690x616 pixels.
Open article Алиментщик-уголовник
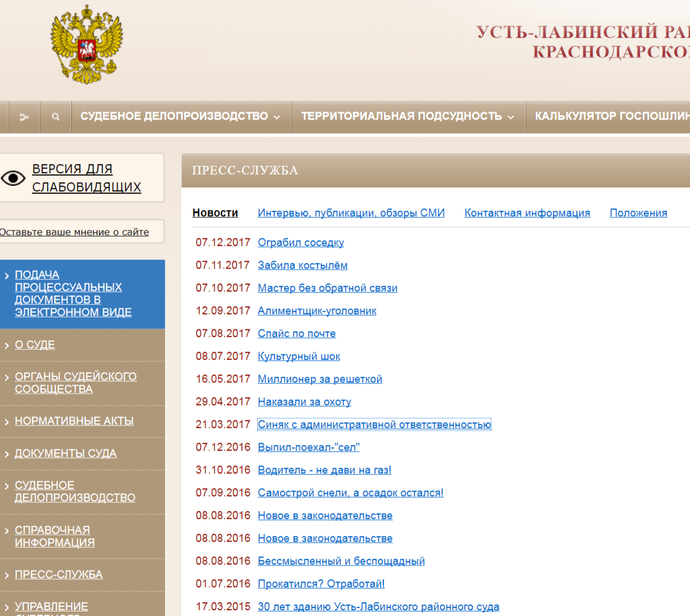point(317,311)
